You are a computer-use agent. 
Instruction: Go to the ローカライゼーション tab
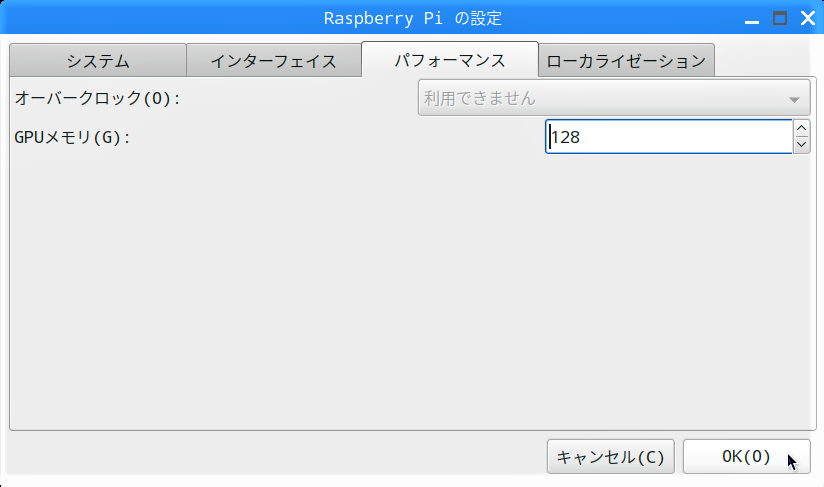(626, 61)
